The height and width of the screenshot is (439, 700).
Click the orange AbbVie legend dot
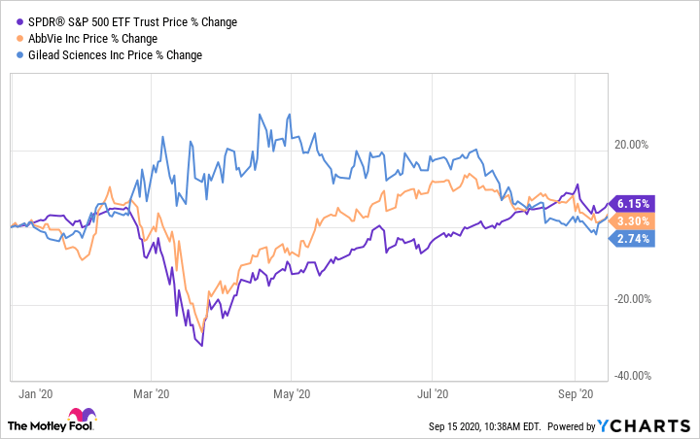click(x=10, y=39)
